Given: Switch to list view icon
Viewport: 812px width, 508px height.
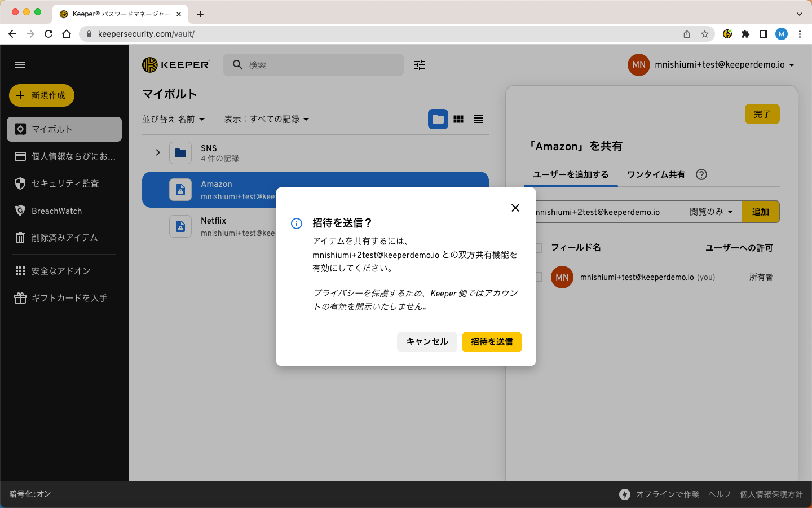Looking at the screenshot, I should pos(479,119).
